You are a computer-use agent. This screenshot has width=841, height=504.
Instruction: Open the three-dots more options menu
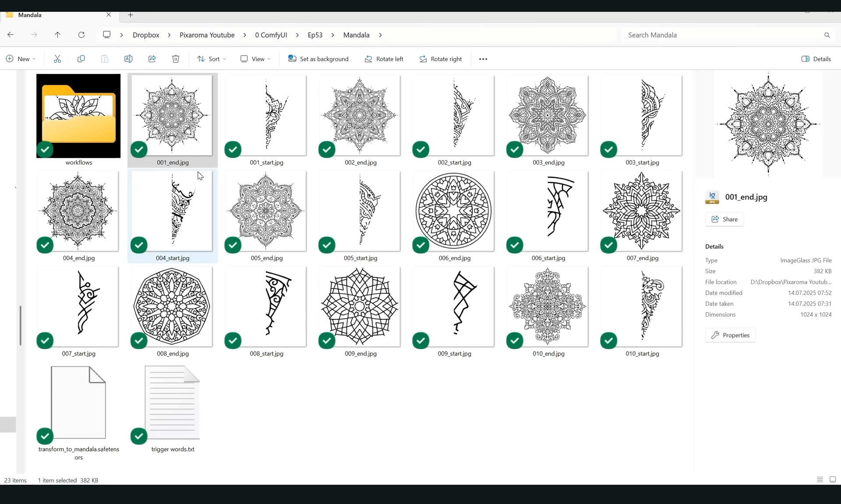(x=483, y=59)
